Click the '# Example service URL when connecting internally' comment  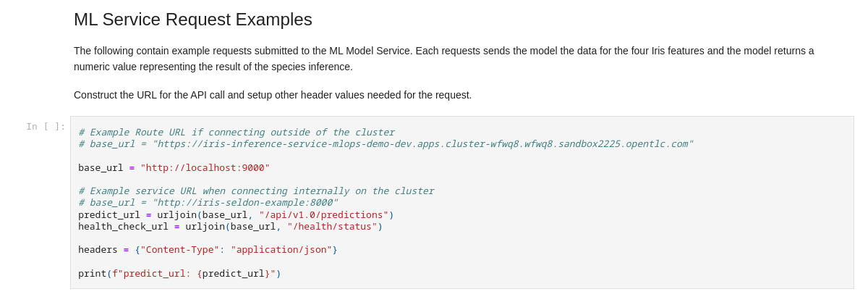(256, 191)
